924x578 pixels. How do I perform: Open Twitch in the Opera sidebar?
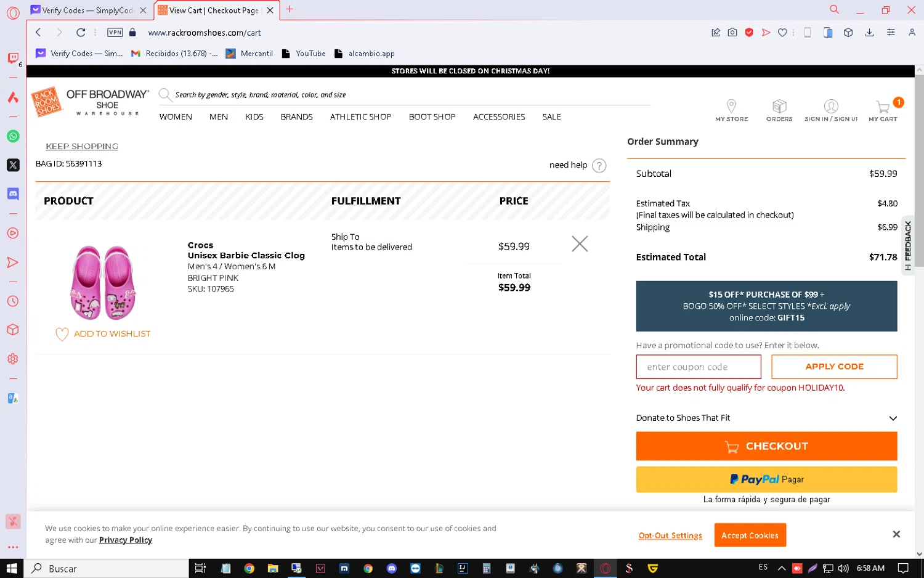click(12, 58)
